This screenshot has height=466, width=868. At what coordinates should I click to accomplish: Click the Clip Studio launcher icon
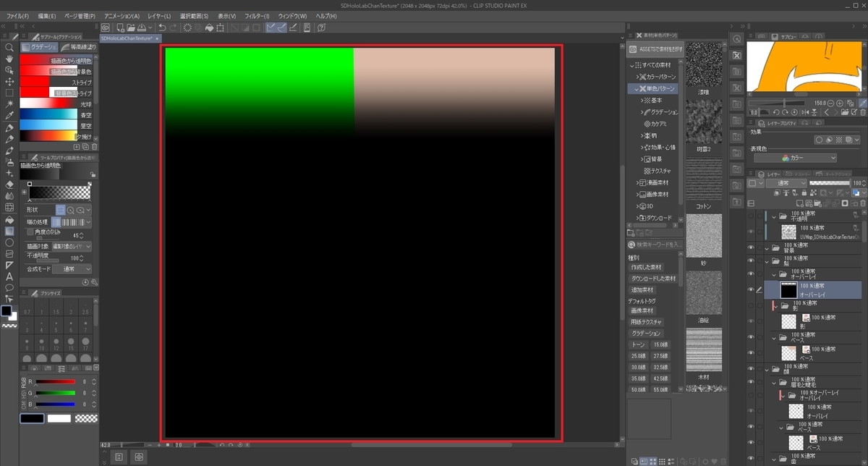coord(105,27)
